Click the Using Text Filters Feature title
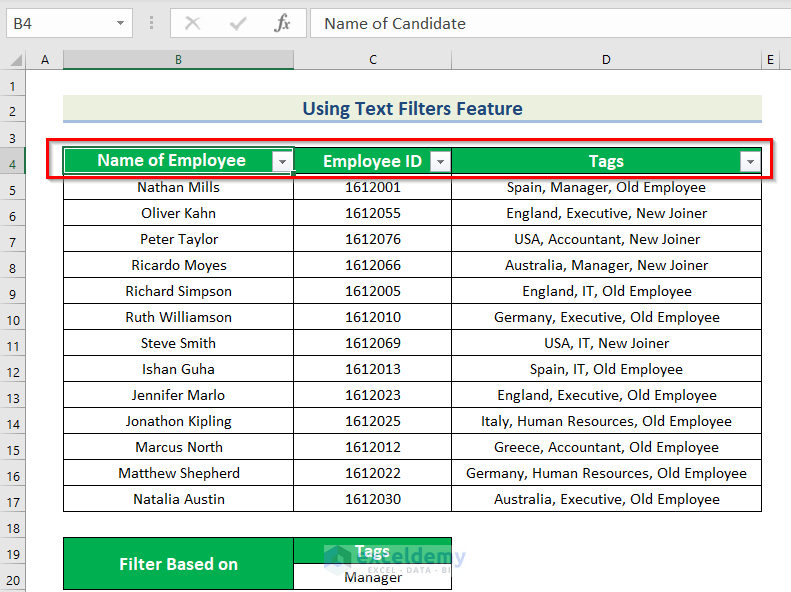Screen dimensions: 791x592 pos(412,109)
